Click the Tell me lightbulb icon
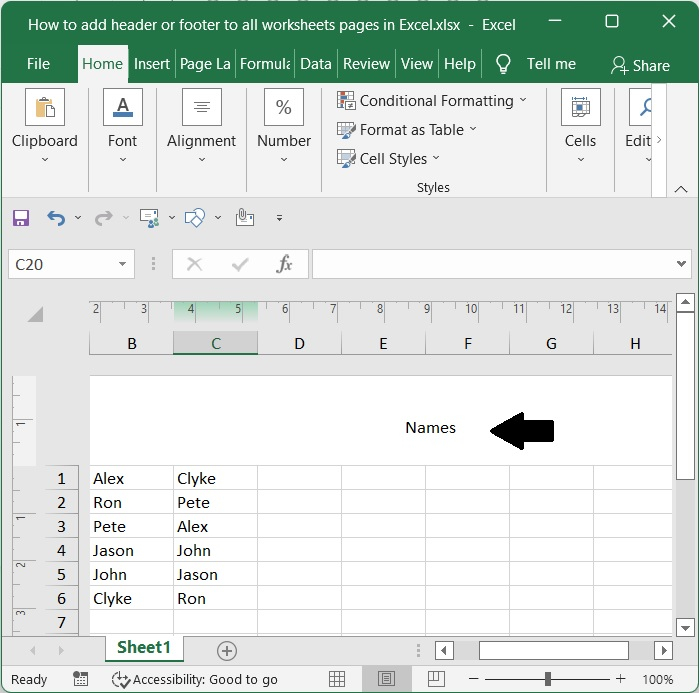Image resolution: width=700 pixels, height=693 pixels. click(504, 64)
